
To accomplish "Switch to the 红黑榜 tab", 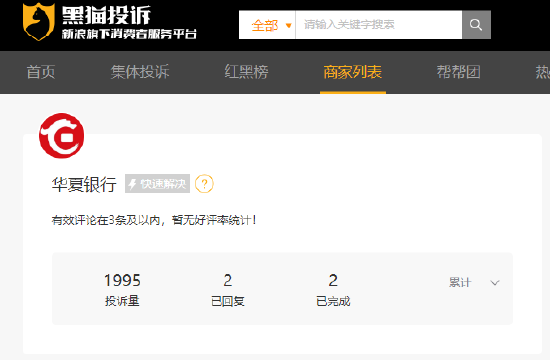I will (x=247, y=72).
